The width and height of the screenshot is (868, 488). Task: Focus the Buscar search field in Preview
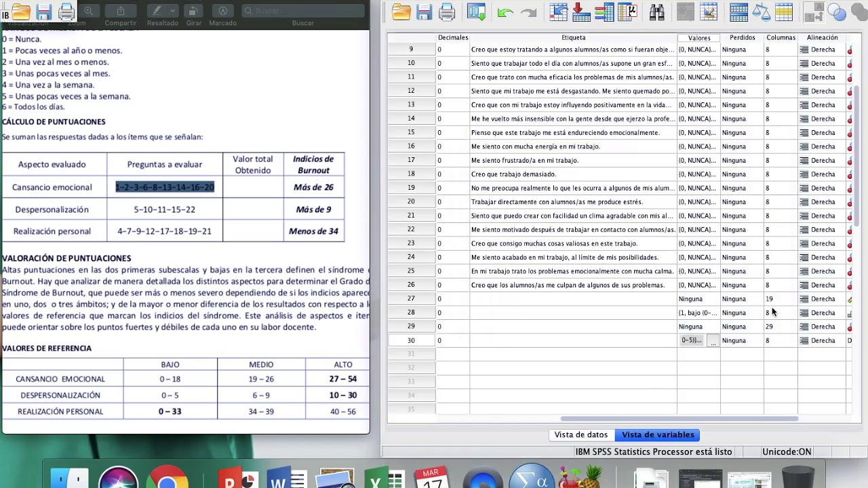(302, 10)
